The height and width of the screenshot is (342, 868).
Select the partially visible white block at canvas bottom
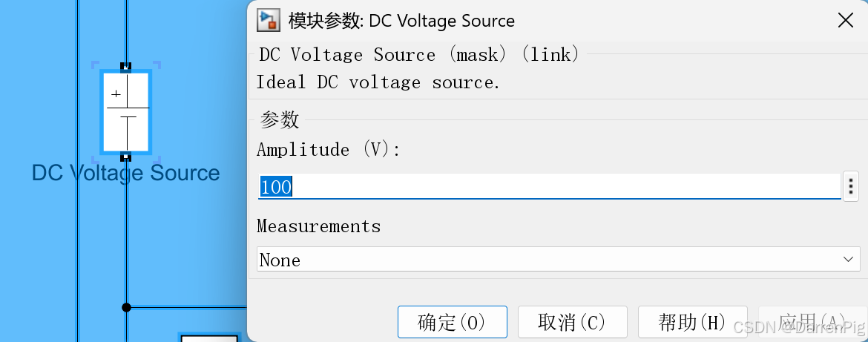[211, 338]
